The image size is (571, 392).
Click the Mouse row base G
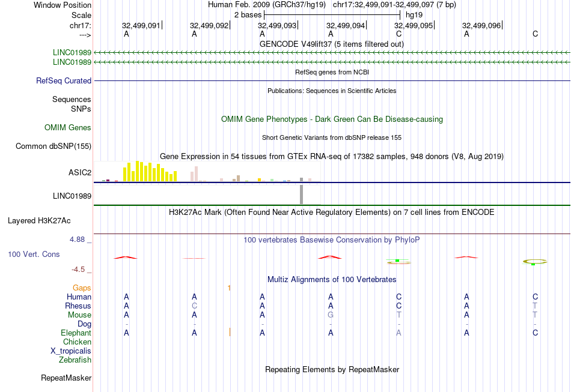[x=331, y=315]
